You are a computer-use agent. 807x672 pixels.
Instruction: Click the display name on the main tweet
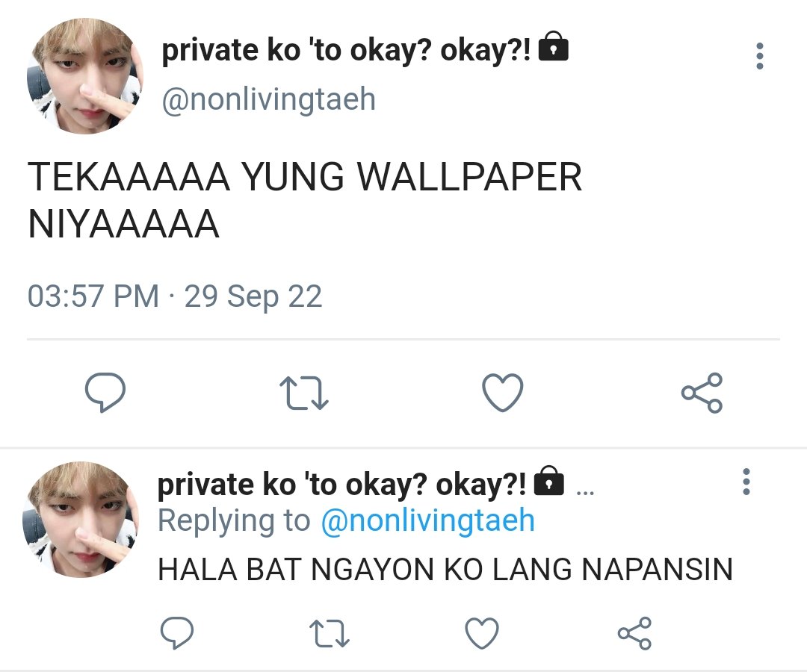click(x=346, y=50)
